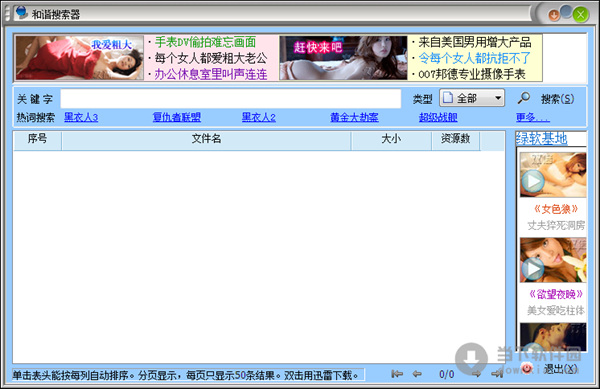Sort by the 序号 column header
The height and width of the screenshot is (389, 600).
click(38, 140)
